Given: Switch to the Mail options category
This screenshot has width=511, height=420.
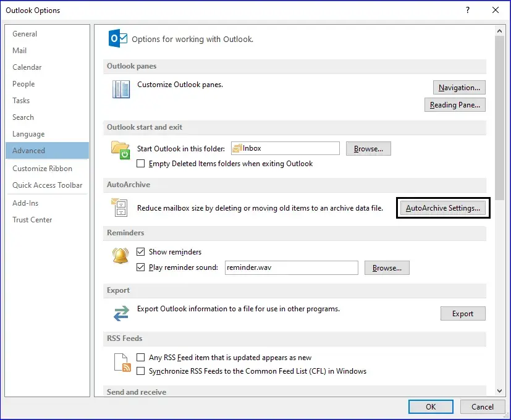Looking at the screenshot, I should pyautogui.click(x=20, y=51).
